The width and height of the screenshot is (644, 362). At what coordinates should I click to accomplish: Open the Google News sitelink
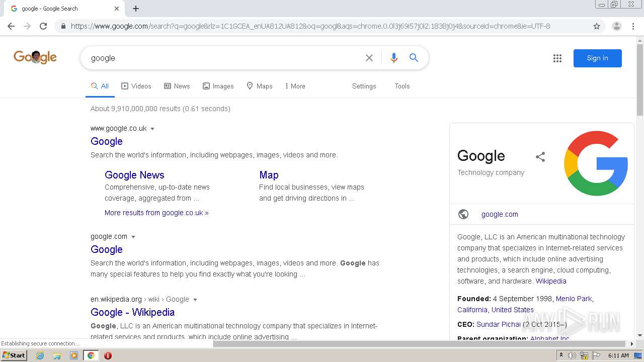pos(134,175)
